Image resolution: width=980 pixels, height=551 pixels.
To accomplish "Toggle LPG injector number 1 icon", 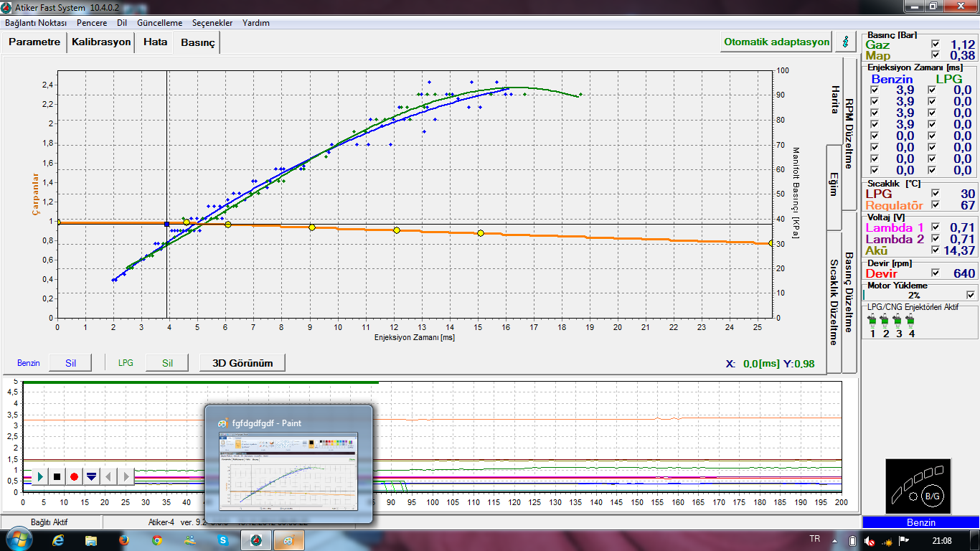I will click(x=872, y=319).
